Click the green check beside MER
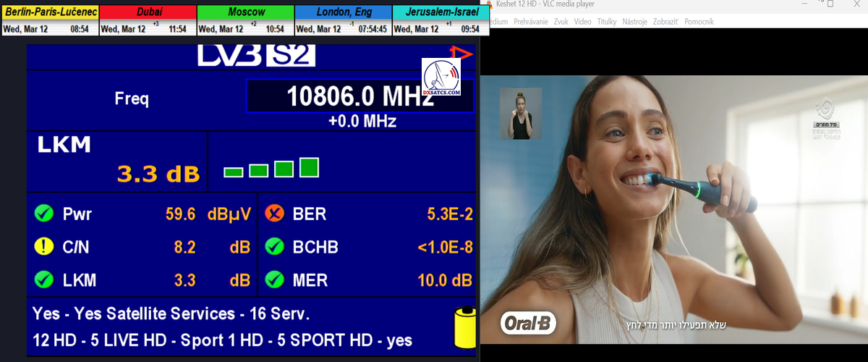Viewport: 868px width, 362px height. [274, 279]
